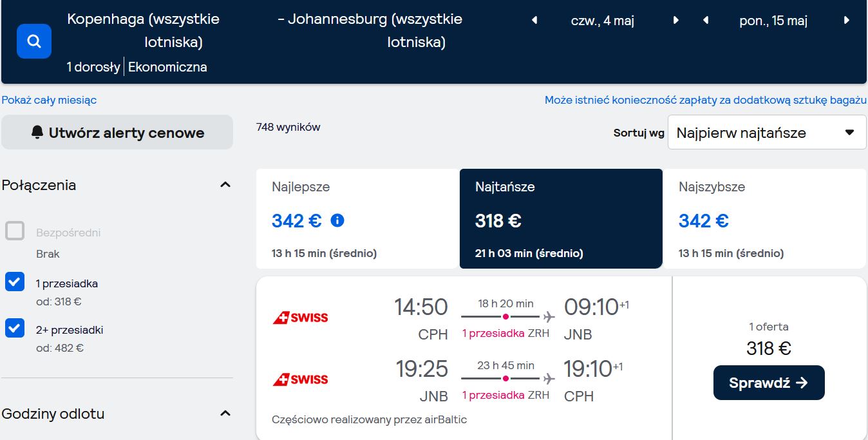Go to previous return date arrow
The height and width of the screenshot is (440, 868).
coord(706,21)
